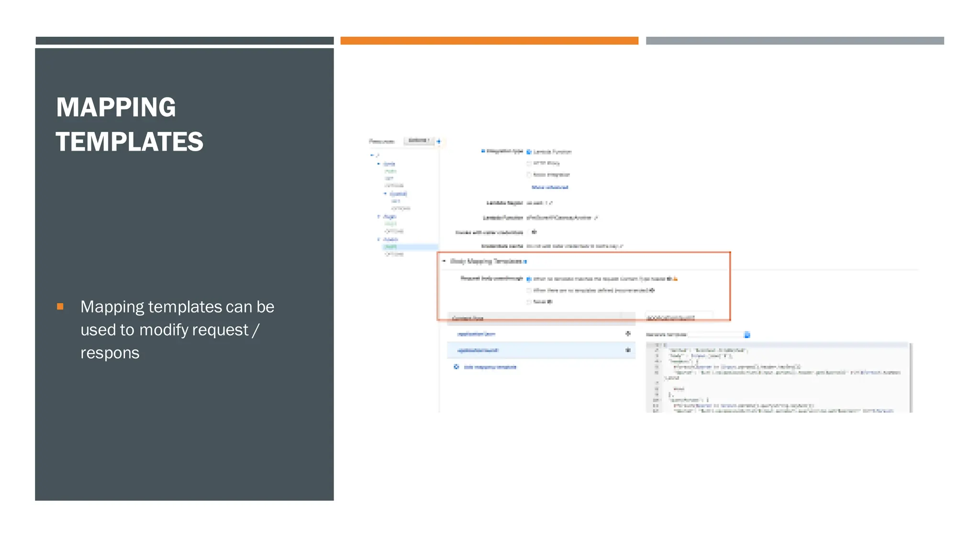
Task: Click the blue icon left of Integration type
Action: [x=483, y=151]
